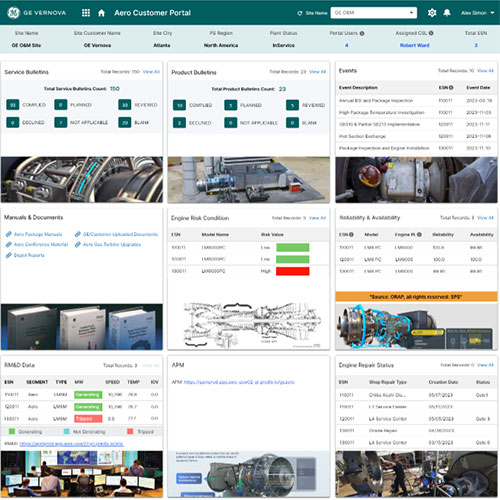Click Service Bulletins engine image
Image resolution: width=500 pixels, height=500 pixels.
point(82,180)
